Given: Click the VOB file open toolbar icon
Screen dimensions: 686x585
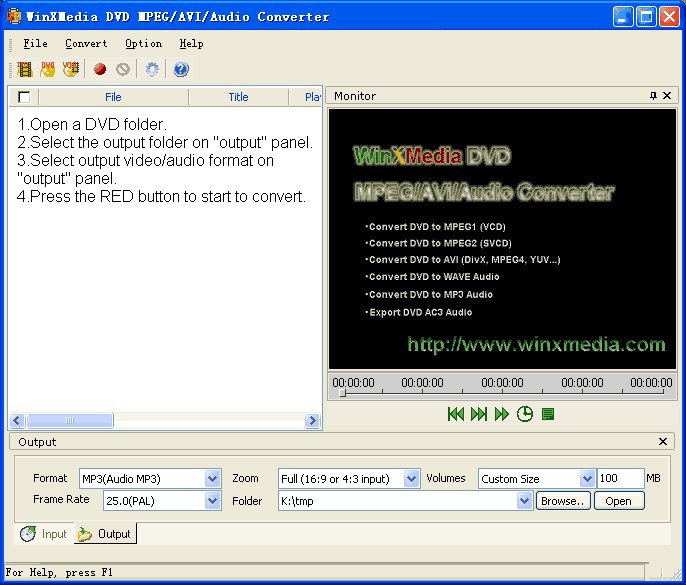Looking at the screenshot, I should [x=70, y=69].
